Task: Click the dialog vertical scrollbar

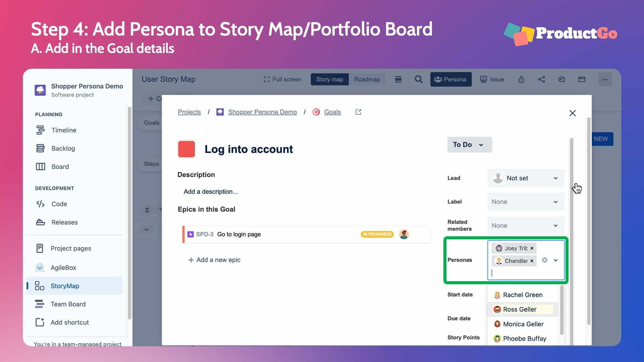Action: 589,221
